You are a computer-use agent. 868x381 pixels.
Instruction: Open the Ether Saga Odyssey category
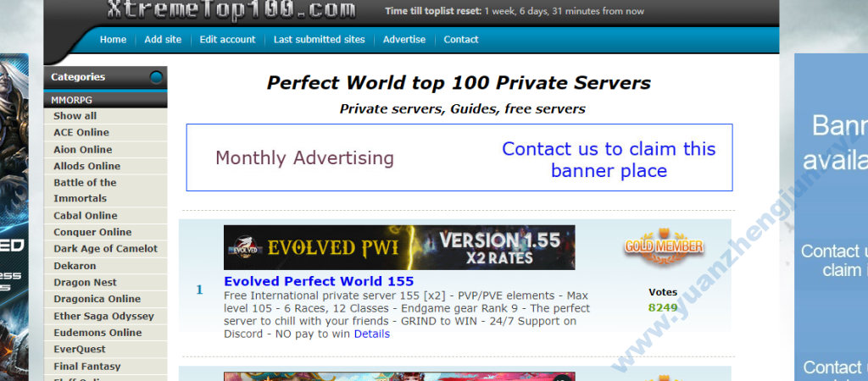(x=103, y=316)
